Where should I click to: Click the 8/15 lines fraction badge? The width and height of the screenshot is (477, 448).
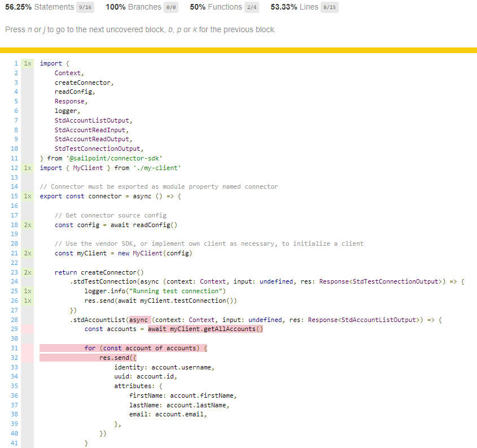pyautogui.click(x=329, y=7)
